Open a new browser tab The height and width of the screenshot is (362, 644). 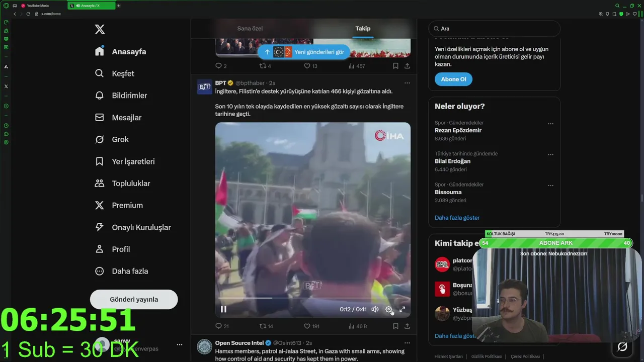tap(118, 6)
